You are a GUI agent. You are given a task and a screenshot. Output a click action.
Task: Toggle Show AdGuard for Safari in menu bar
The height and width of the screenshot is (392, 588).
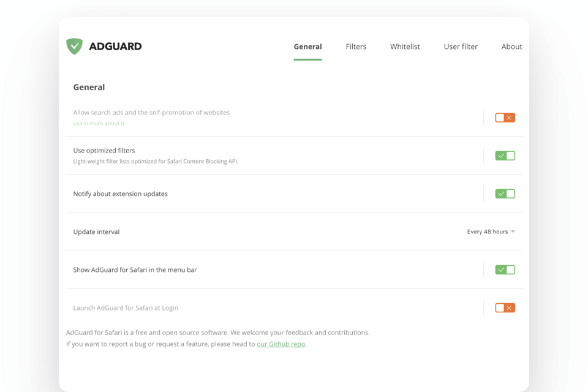coord(505,269)
